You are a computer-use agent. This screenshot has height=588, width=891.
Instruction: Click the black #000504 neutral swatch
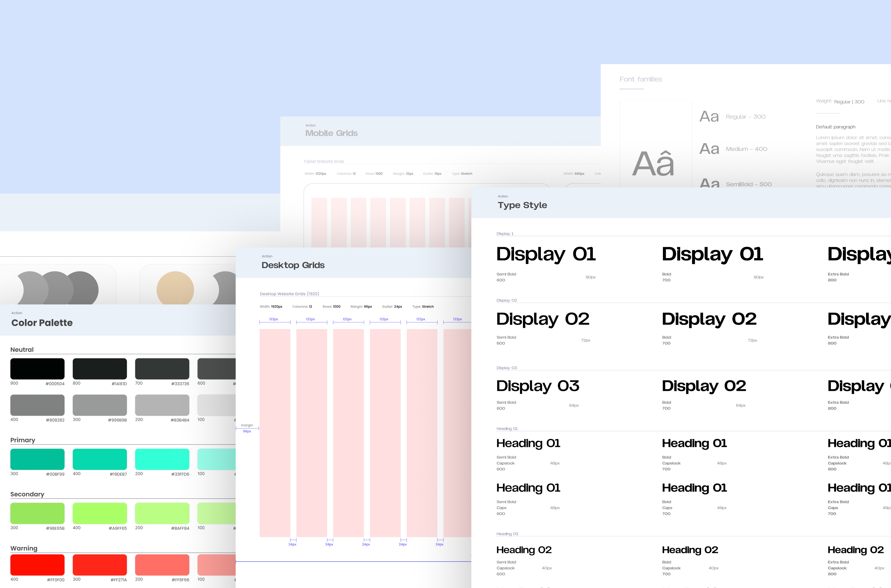click(x=37, y=369)
